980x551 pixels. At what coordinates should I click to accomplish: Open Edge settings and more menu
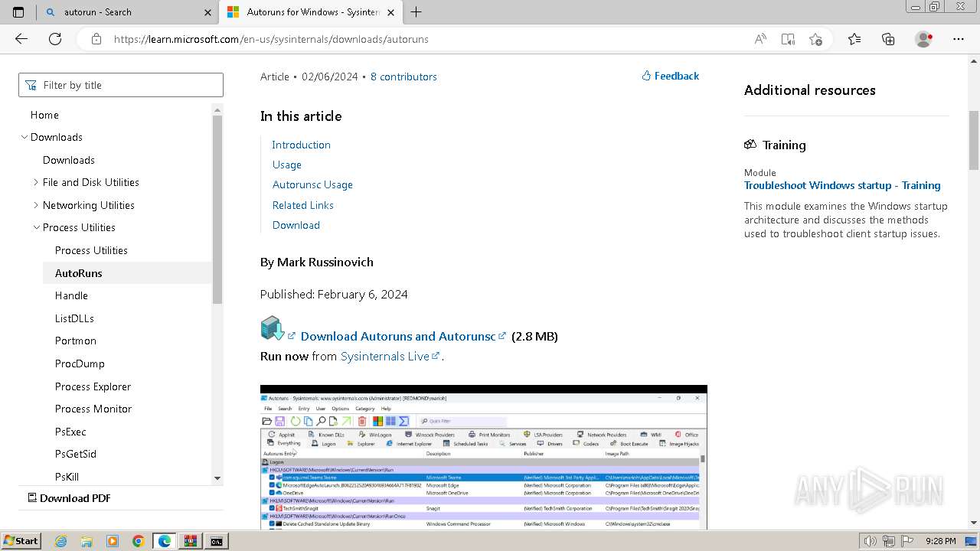click(x=959, y=39)
